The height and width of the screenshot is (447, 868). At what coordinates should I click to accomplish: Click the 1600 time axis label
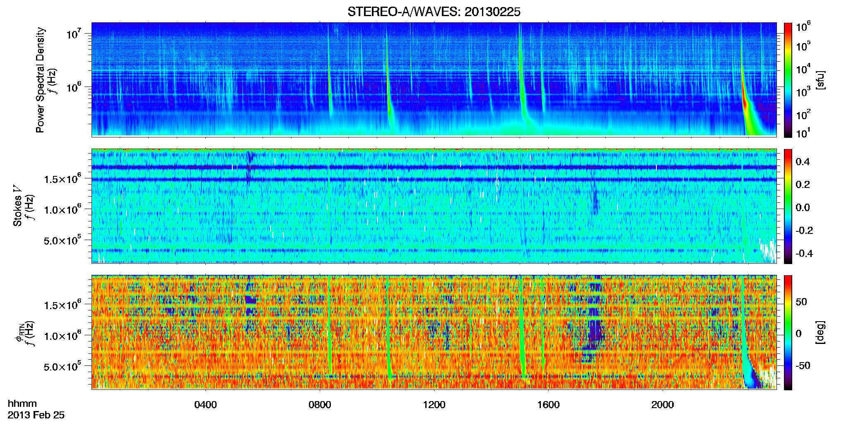[x=548, y=405]
